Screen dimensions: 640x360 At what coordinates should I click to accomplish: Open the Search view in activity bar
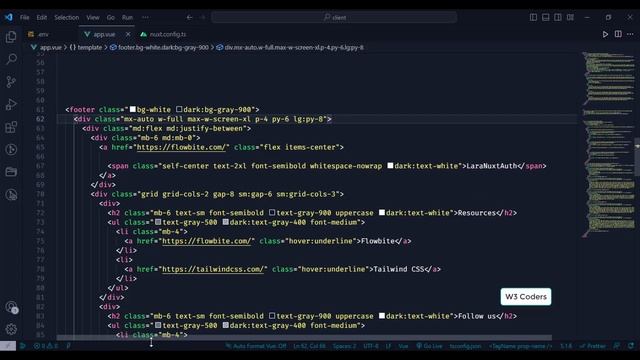(11, 59)
